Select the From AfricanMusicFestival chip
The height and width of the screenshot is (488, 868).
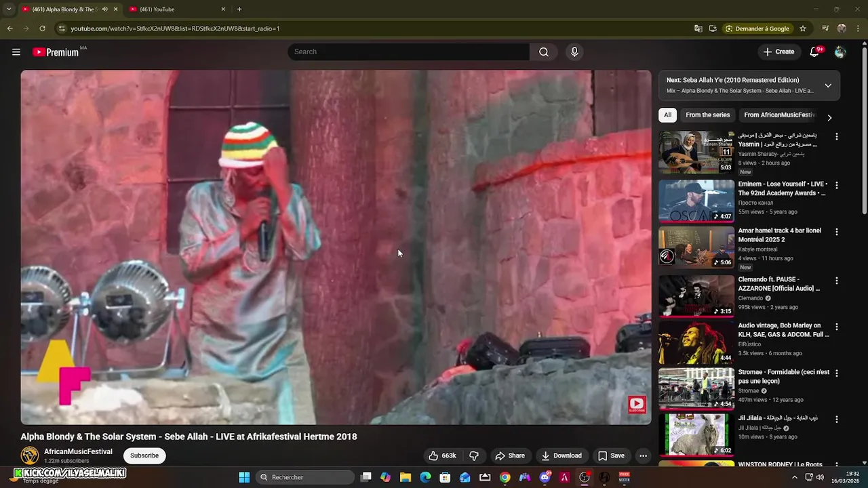coord(780,115)
